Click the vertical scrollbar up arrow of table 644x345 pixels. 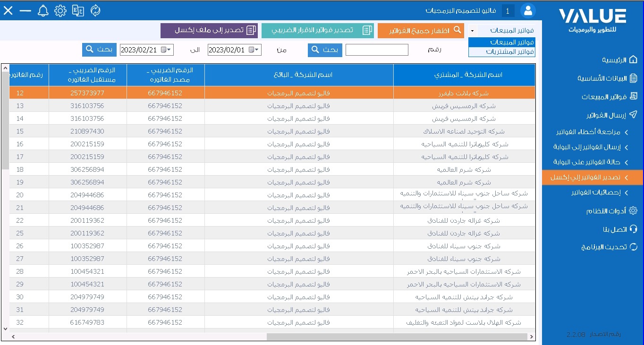click(x=5, y=68)
